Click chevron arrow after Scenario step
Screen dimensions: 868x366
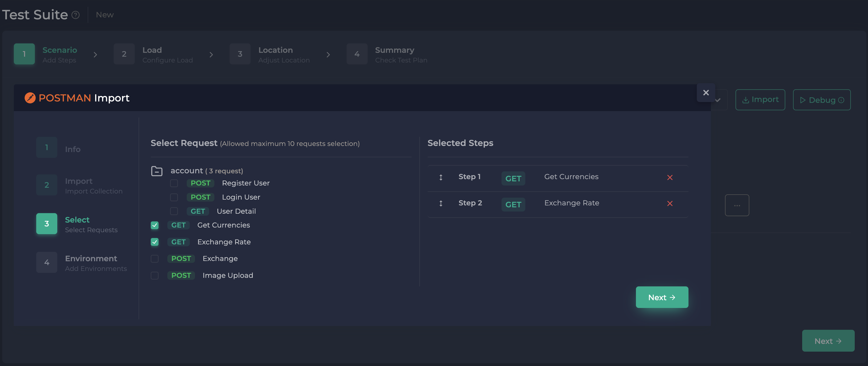click(x=95, y=54)
